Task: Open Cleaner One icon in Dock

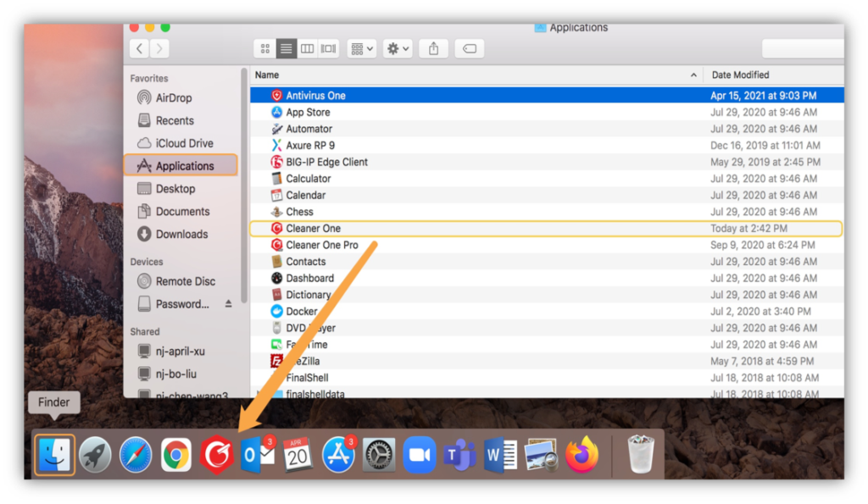Action: 217,456
